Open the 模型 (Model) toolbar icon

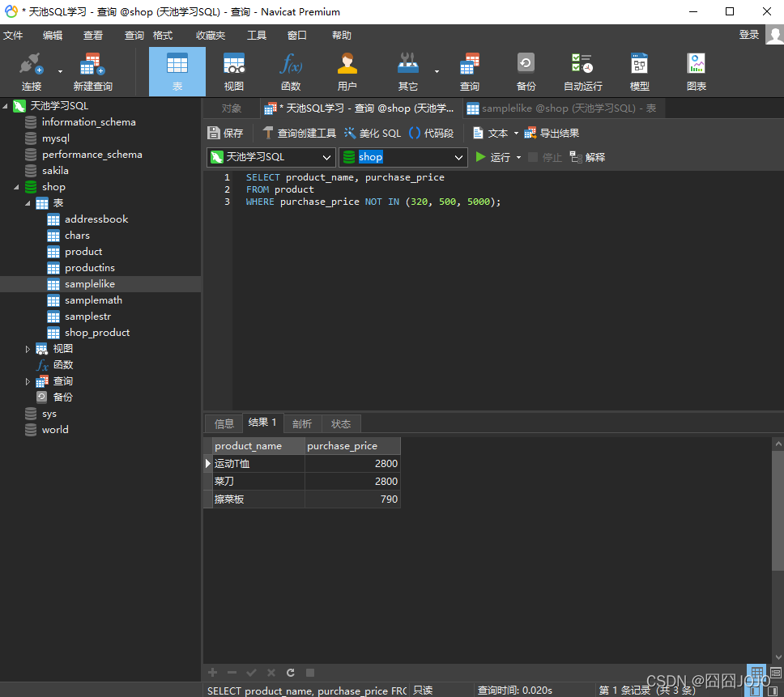click(640, 71)
